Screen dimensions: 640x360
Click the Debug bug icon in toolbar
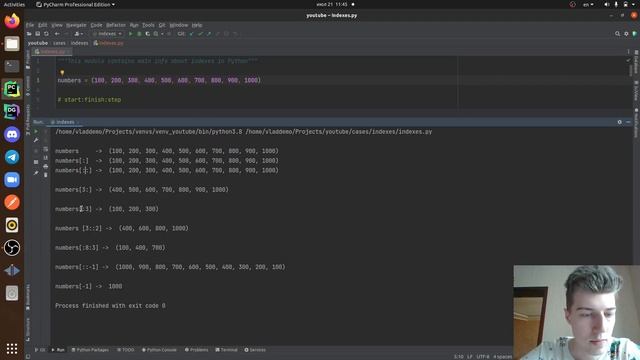coord(139,34)
